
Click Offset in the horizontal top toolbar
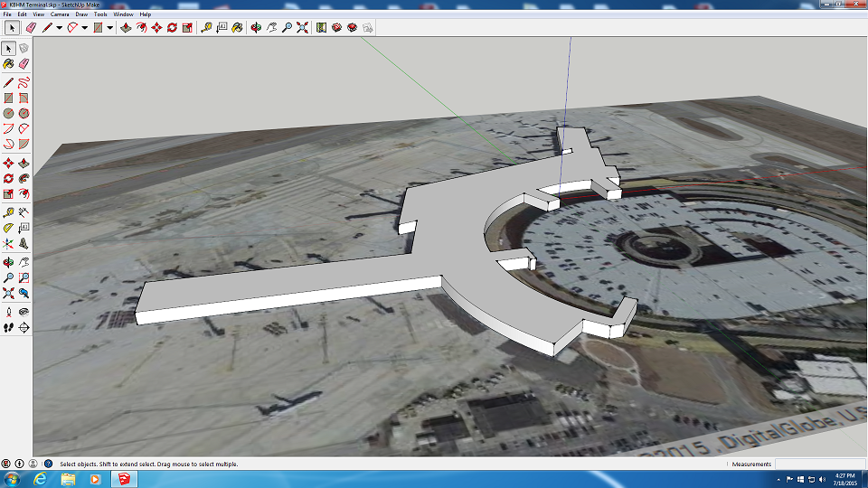(x=141, y=28)
